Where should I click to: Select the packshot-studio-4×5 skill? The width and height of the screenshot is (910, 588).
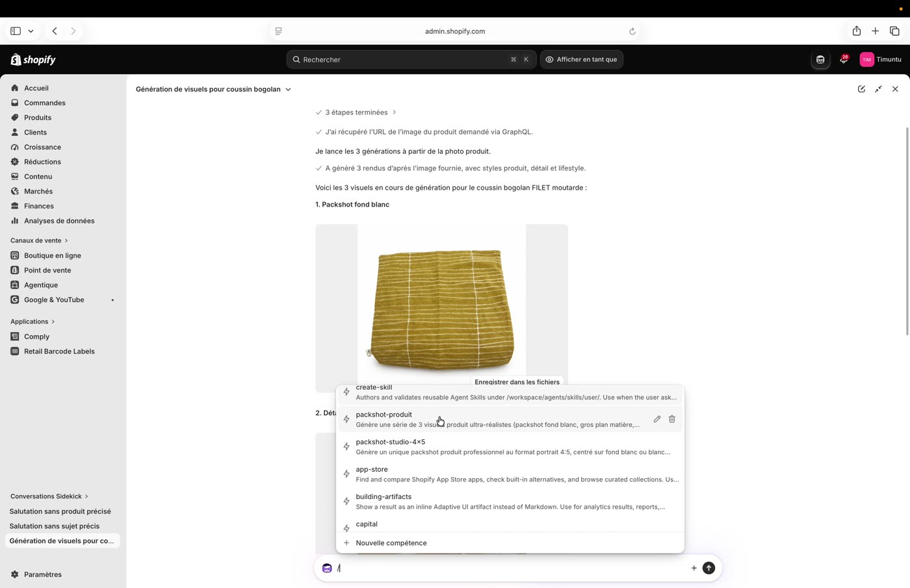(510, 446)
